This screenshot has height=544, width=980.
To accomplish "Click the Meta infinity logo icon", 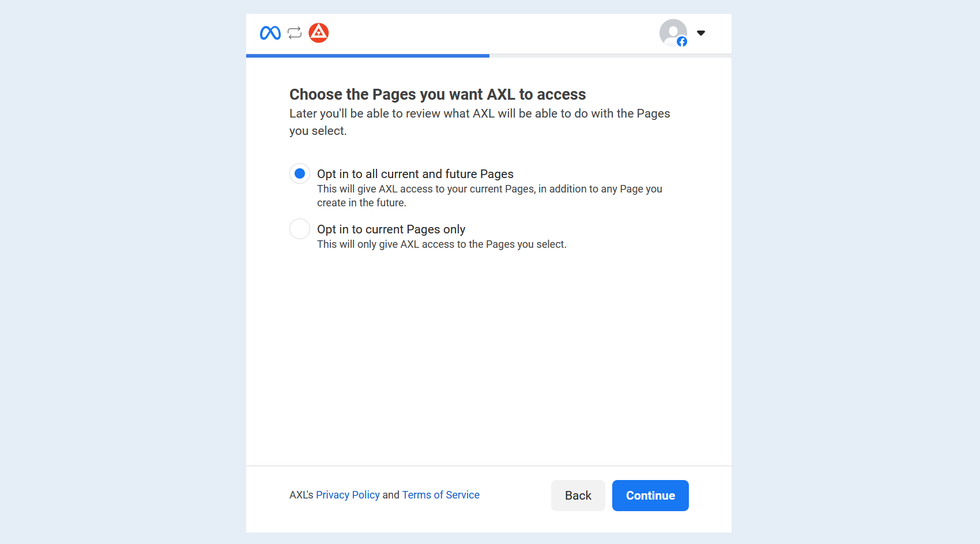I will click(270, 33).
